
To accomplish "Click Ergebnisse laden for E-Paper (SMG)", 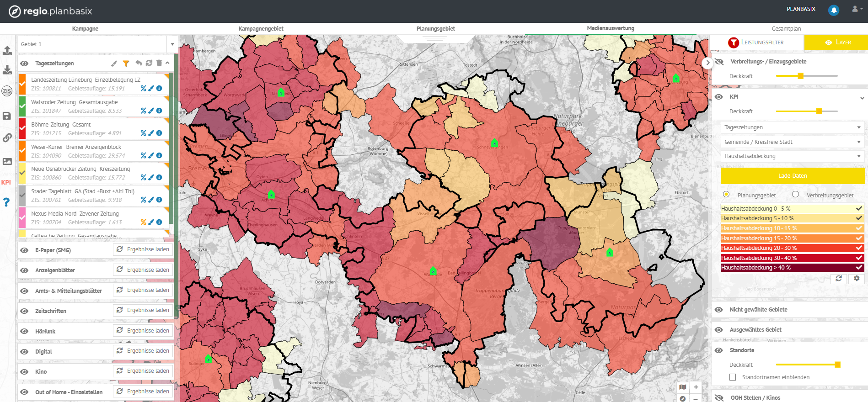I will (143, 249).
